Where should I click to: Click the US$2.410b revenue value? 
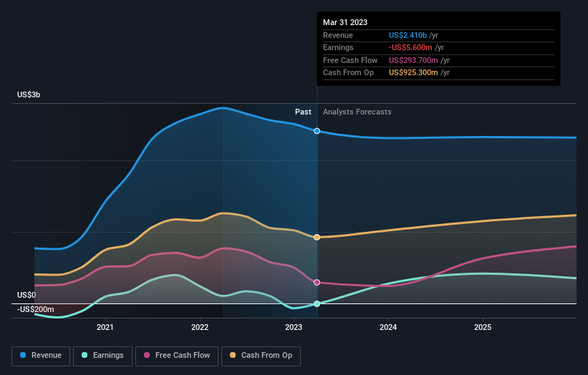[x=408, y=35]
